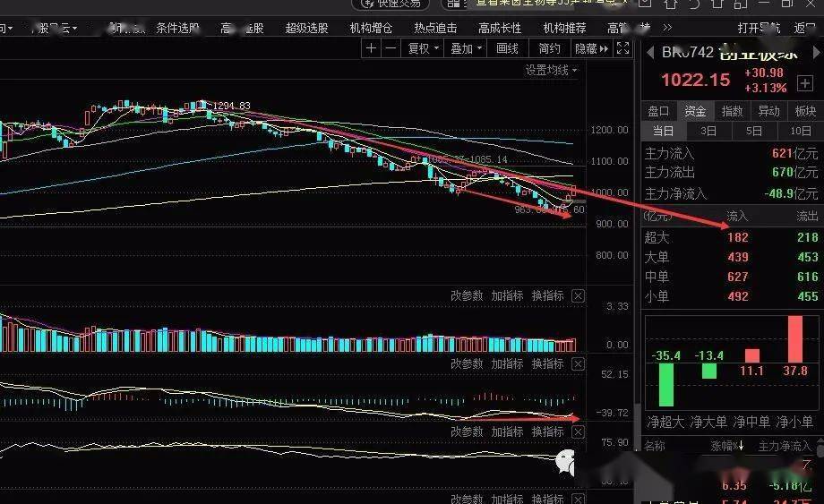Image resolution: width=824 pixels, height=504 pixels.
Task: Close the volume indicator panel
Action: click(x=578, y=296)
